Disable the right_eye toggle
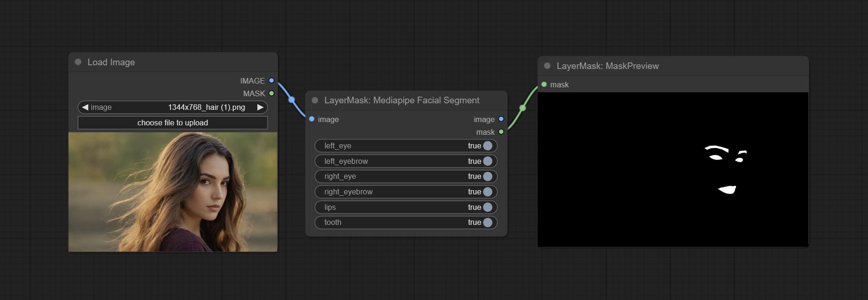The width and height of the screenshot is (868, 300). pos(487,177)
